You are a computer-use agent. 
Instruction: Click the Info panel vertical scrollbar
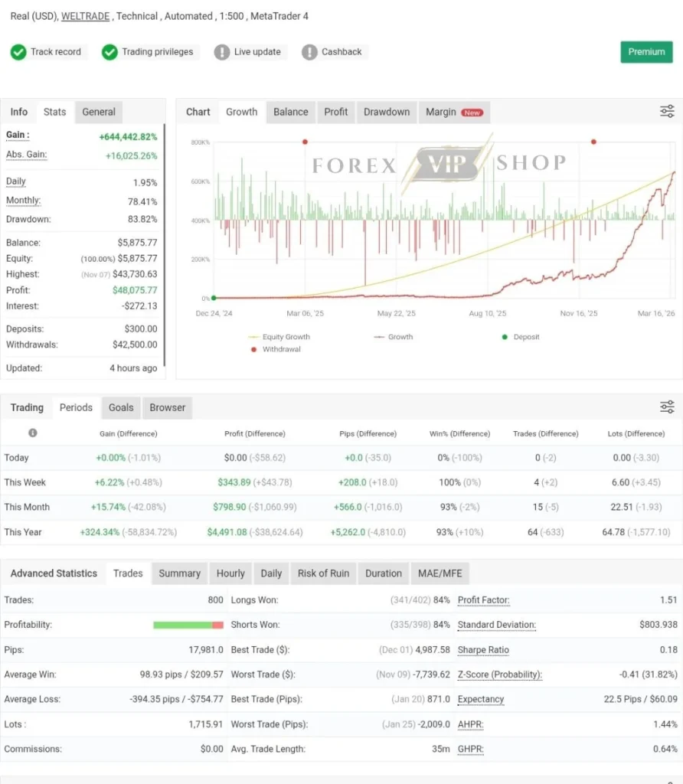(x=164, y=245)
